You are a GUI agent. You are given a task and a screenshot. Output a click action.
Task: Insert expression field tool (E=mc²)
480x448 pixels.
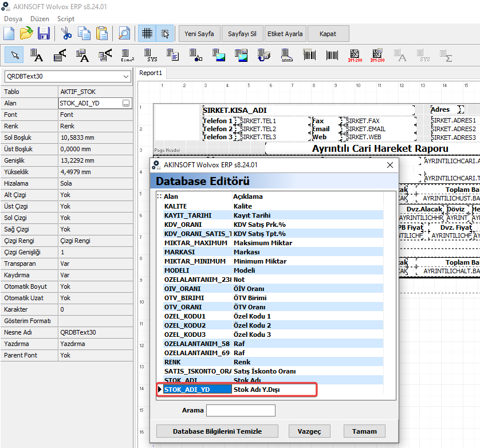(127, 56)
